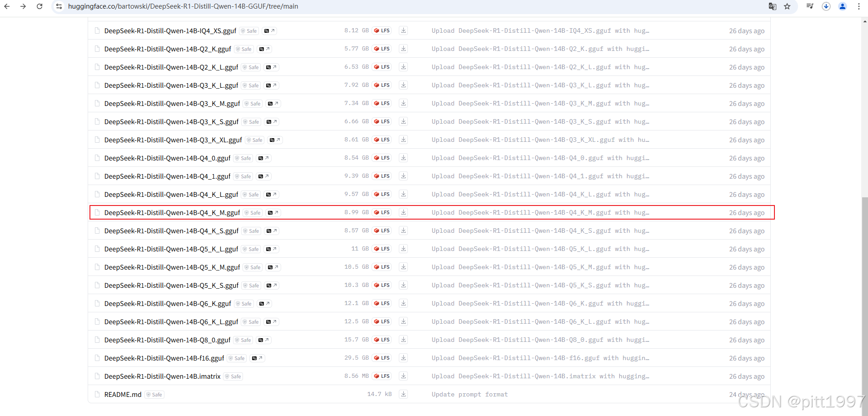This screenshot has height=416, width=868.
Task: Download the Q4_K_M.gguf file
Action: pos(403,212)
